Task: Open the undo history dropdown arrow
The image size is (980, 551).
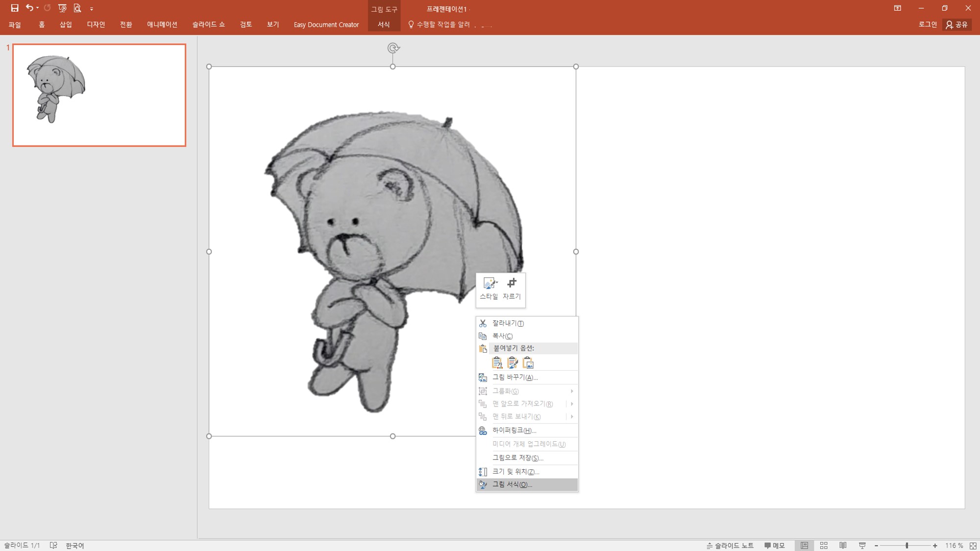Action: click(37, 8)
